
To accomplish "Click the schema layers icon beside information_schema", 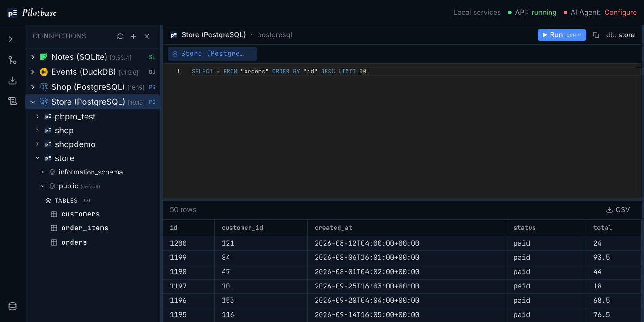I will click(52, 172).
